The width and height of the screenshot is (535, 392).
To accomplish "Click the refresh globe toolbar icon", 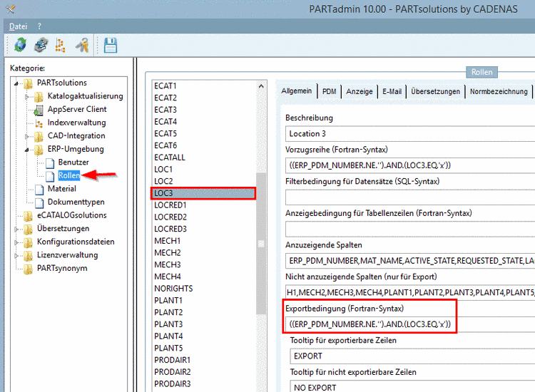I will coord(20,46).
